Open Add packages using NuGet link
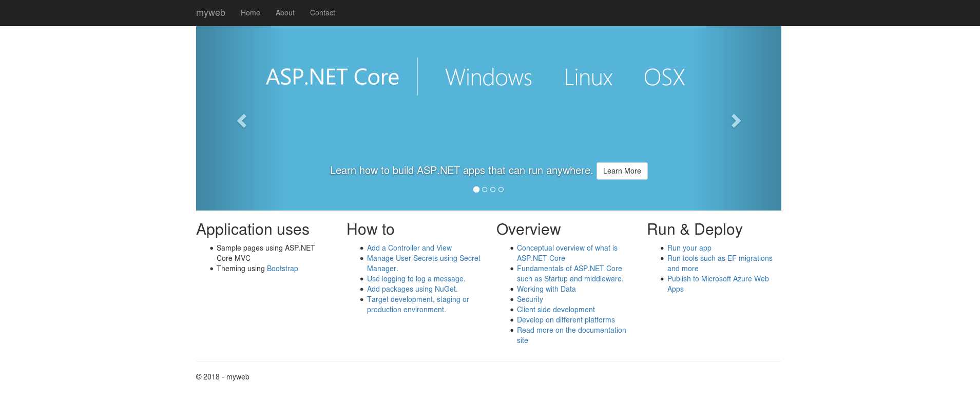This screenshot has height=400, width=980. point(412,289)
